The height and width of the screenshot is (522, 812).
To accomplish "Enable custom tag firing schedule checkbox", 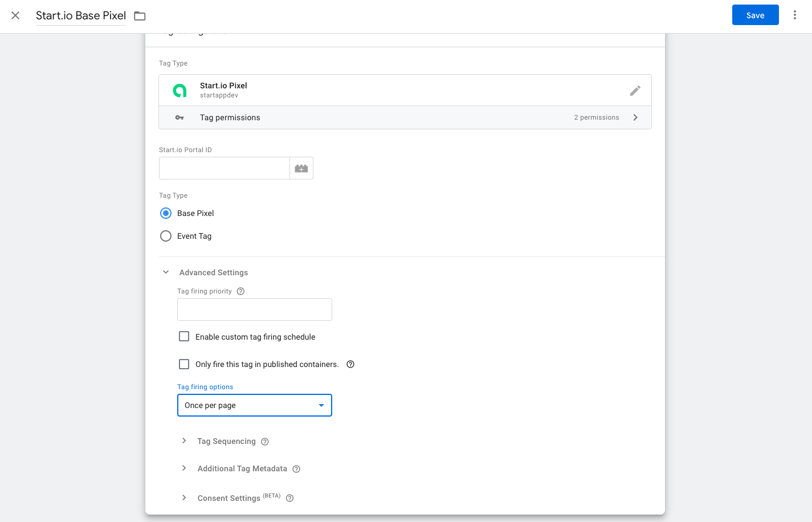I will [x=184, y=337].
